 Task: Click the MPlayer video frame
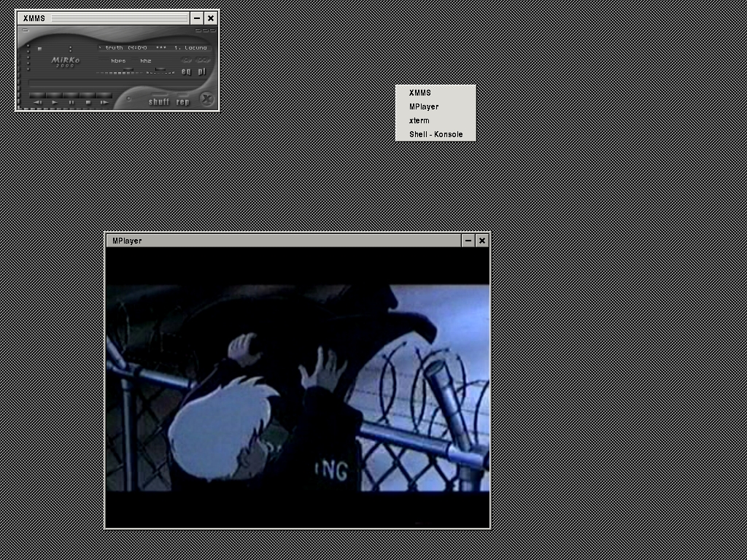click(298, 387)
